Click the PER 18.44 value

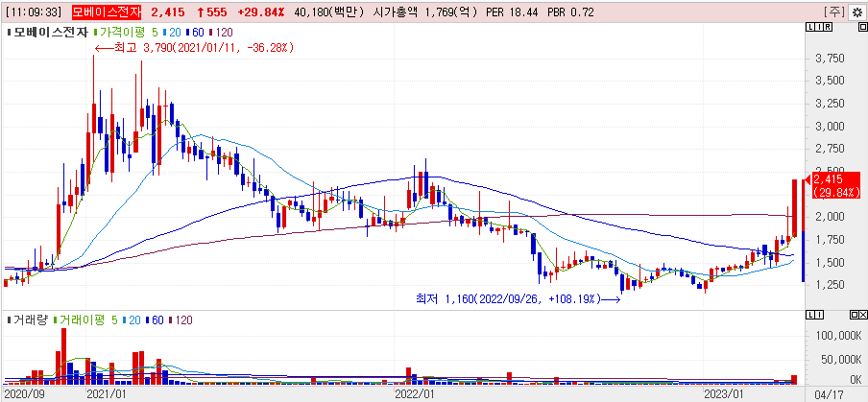click(x=512, y=12)
